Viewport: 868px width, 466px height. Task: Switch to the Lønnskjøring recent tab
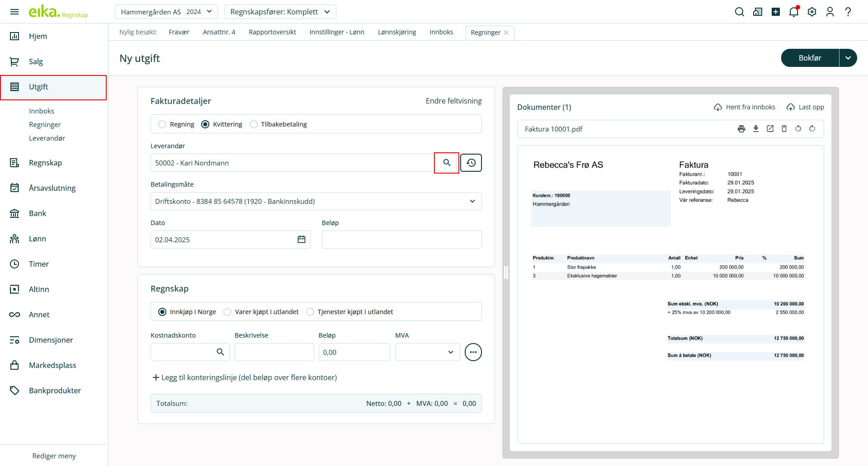click(396, 32)
